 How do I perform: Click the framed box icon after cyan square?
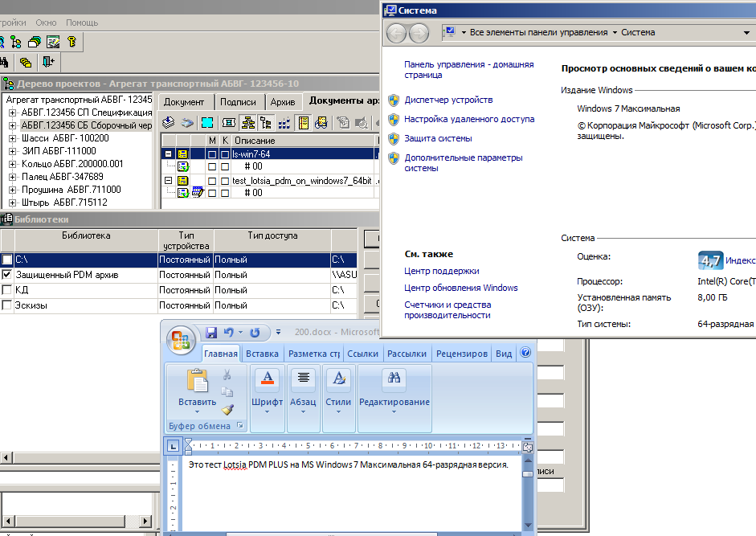click(x=229, y=122)
